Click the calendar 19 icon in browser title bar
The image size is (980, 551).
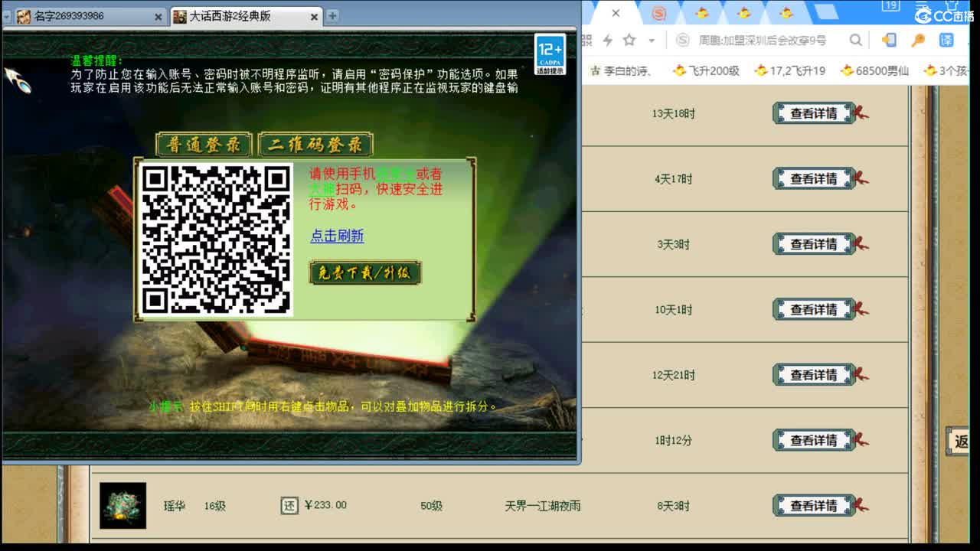coord(890,7)
